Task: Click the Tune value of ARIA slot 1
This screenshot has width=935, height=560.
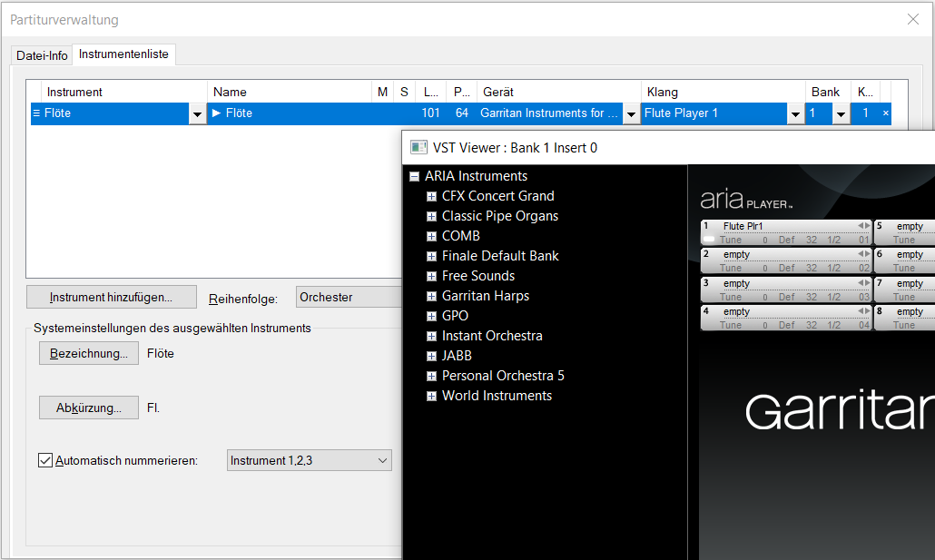Action: (765, 240)
